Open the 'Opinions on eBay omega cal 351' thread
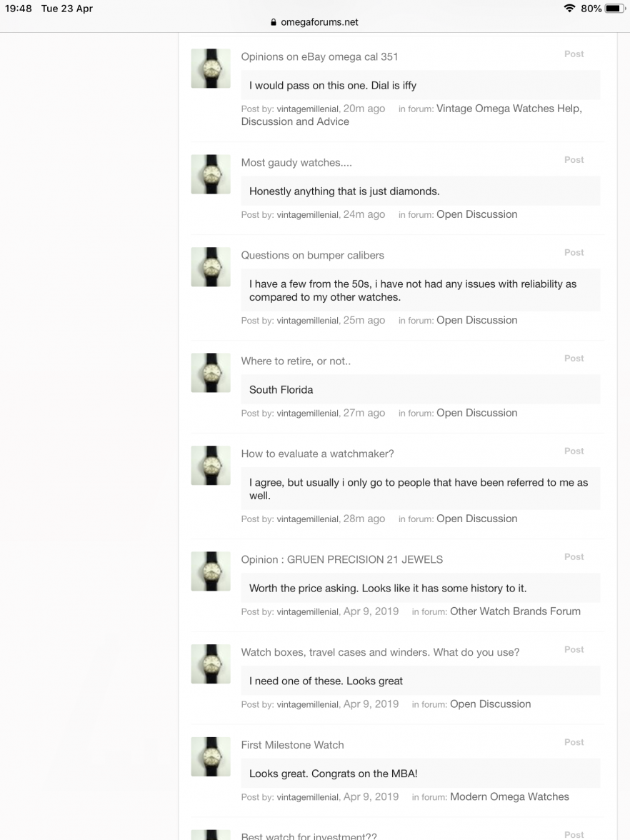Screen dimensions: 630x840 [x=319, y=57]
